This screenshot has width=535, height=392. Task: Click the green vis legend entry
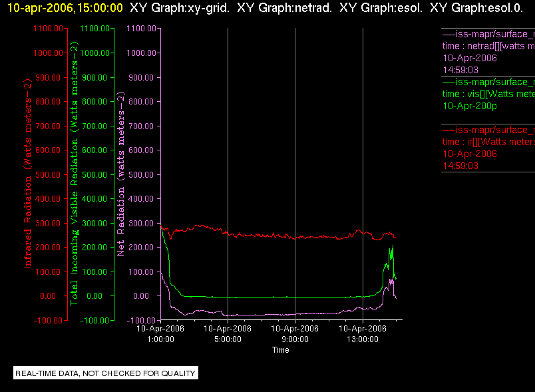coord(488,94)
